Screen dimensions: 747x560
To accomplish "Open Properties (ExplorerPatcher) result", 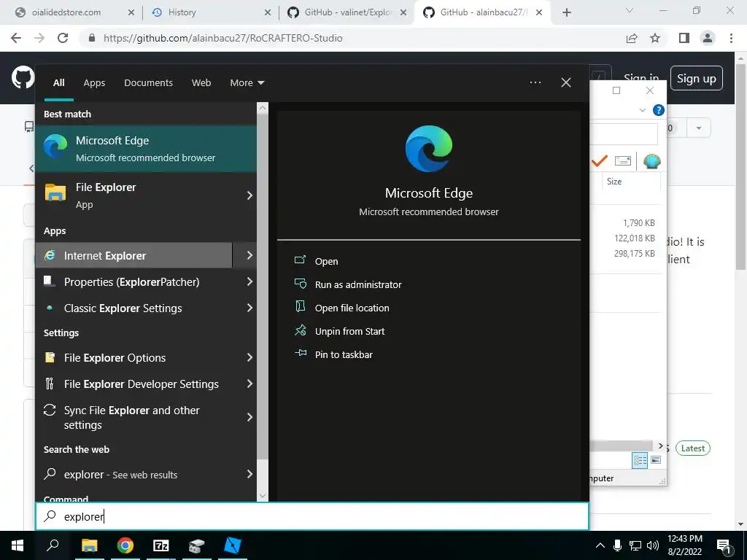I will coord(134,282).
